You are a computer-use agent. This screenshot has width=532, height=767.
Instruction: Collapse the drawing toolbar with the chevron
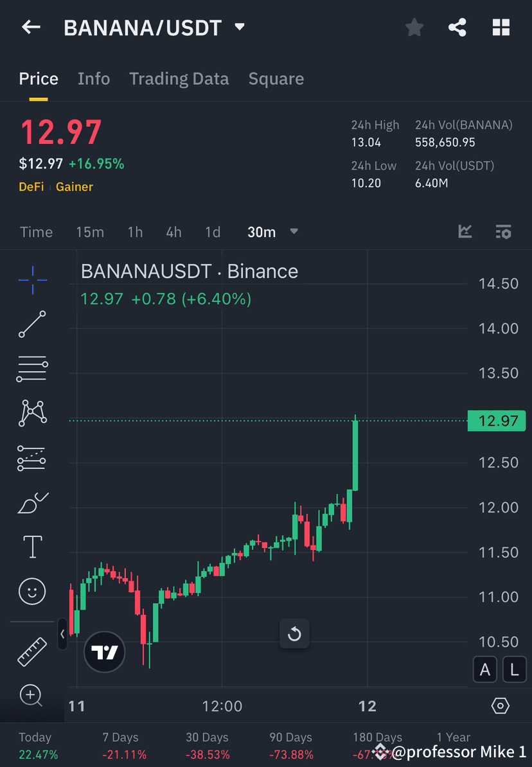coord(62,635)
